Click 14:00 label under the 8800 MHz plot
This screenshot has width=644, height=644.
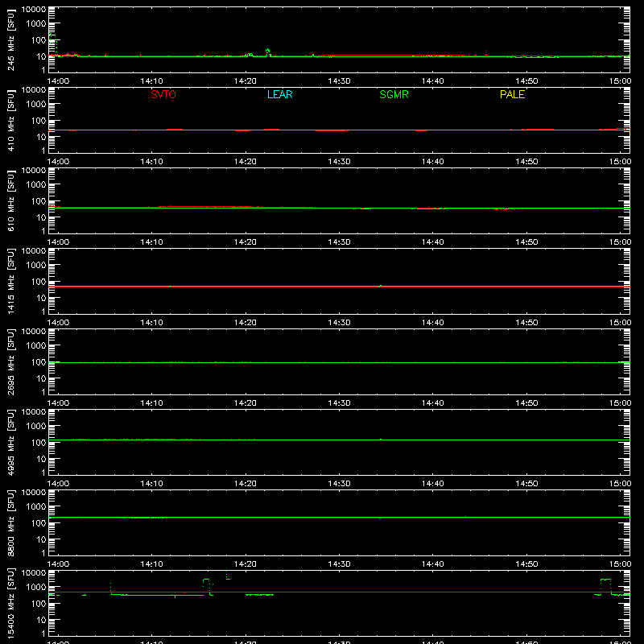click(x=58, y=564)
